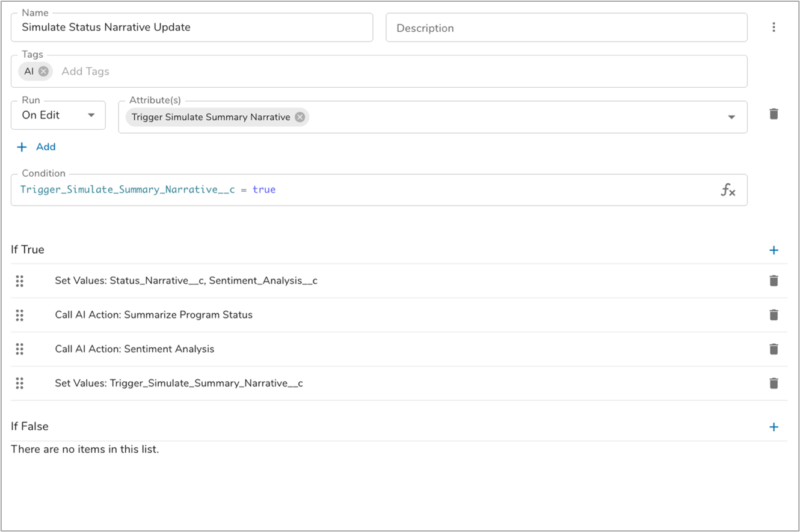
Task: Delete the On Edit run trigger row
Action: click(774, 114)
